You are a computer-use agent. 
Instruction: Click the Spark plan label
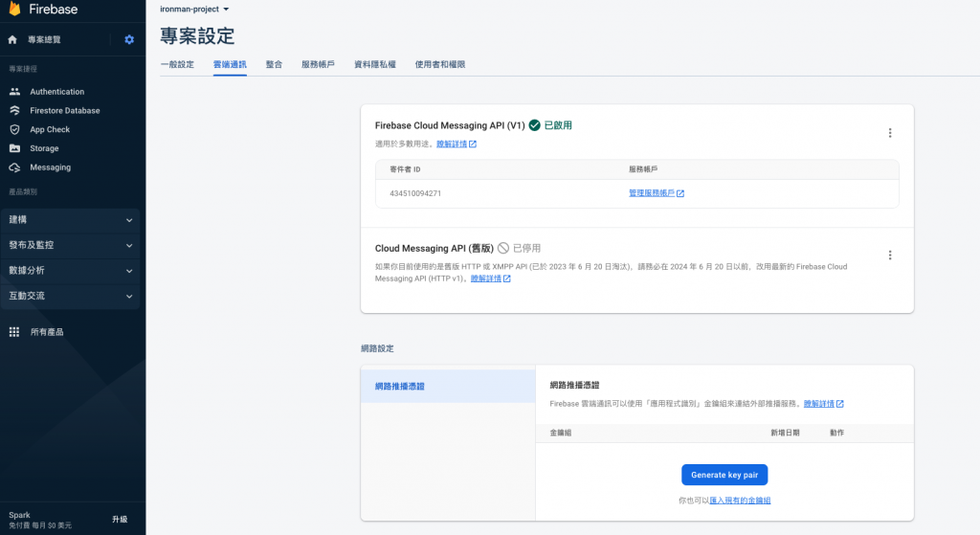(x=19, y=515)
